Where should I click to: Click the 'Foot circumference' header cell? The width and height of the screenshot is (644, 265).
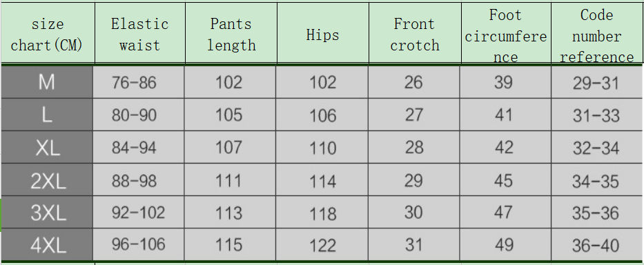tap(506, 33)
